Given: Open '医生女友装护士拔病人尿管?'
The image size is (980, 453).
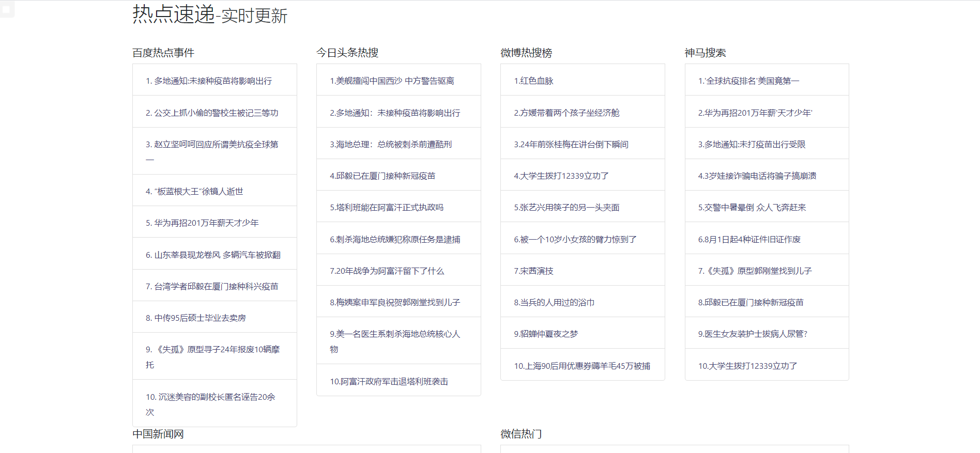Looking at the screenshot, I should [753, 334].
